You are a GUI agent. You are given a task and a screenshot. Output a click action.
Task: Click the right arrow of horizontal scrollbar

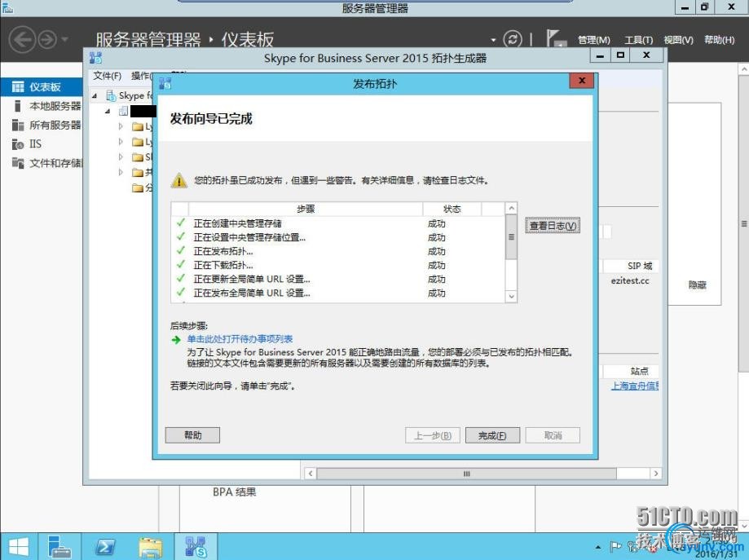coord(656,474)
